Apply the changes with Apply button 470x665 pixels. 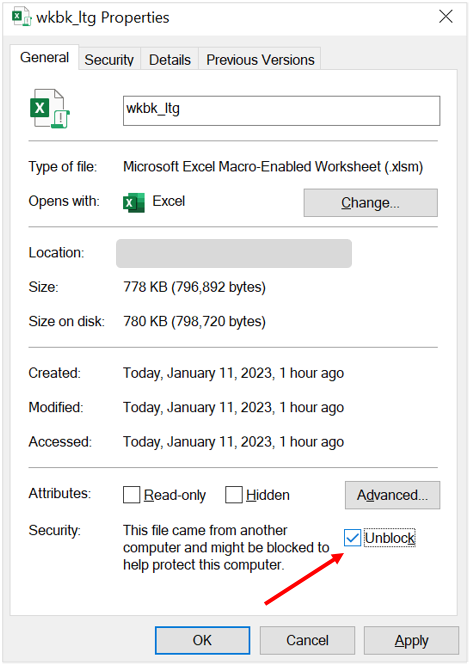pyautogui.click(x=411, y=640)
